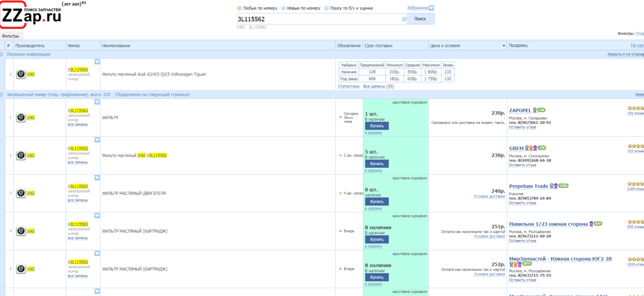Click МирЗапчастей rating badge 2811
Viewport: 644px width, 296px height.
point(527,264)
